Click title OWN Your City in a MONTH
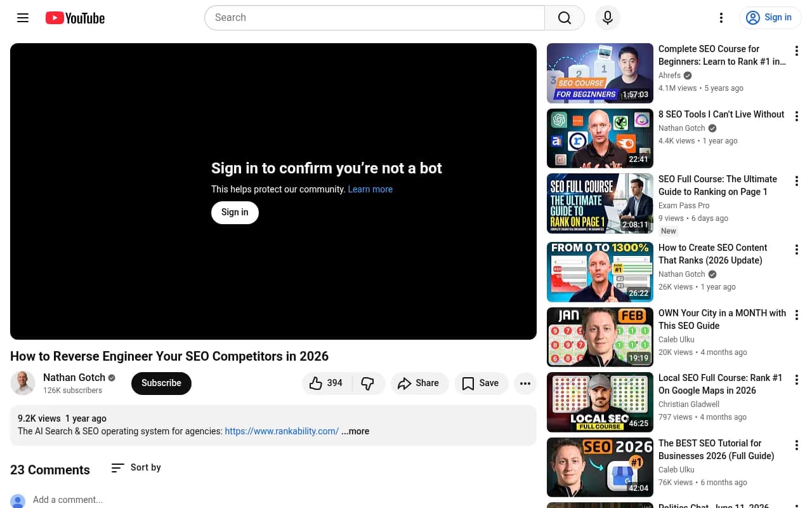The width and height of the screenshot is (812, 508). 722,319
